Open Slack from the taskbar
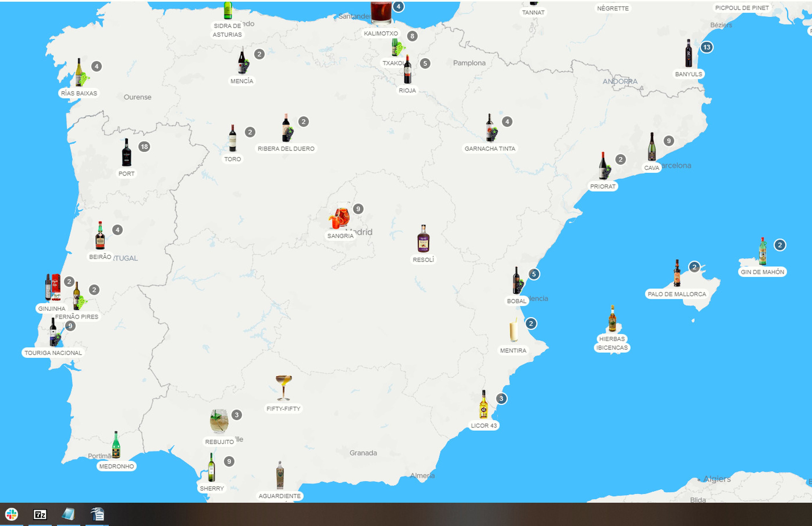 pyautogui.click(x=12, y=514)
